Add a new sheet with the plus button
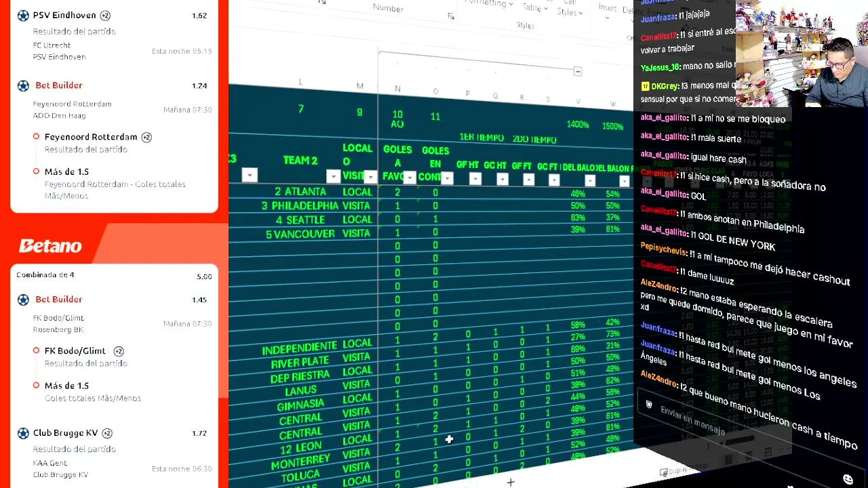This screenshot has height=488, width=868. 511,482
